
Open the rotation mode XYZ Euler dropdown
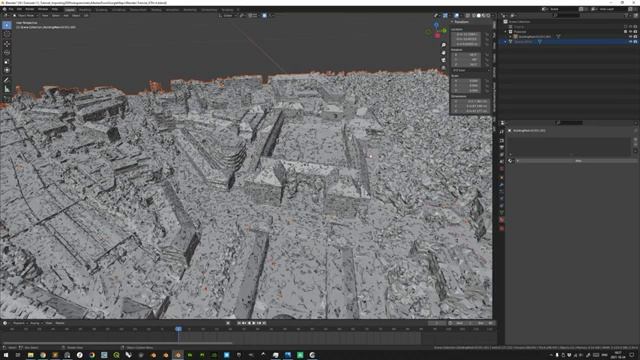click(x=471, y=70)
